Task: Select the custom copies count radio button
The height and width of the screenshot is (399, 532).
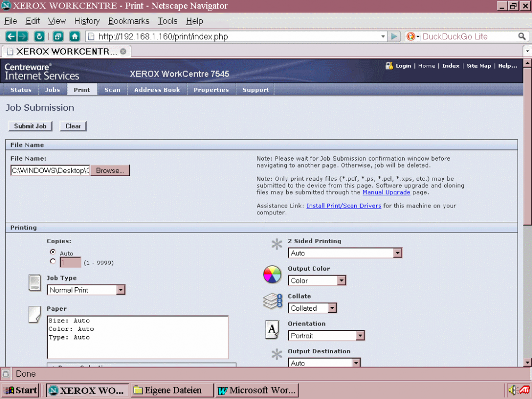Action: click(x=53, y=261)
